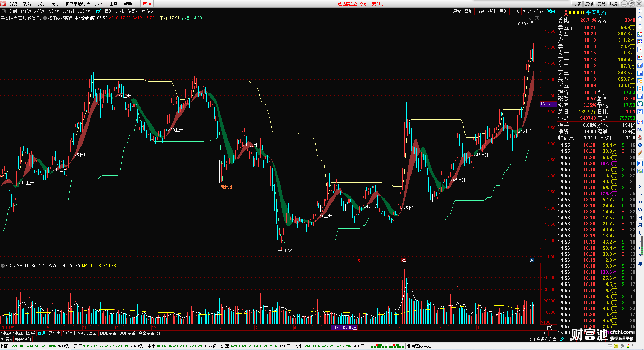This screenshot has width=644, height=350.
Task: Toggle the VOLUME indicator dropdown circle
Action: (3, 266)
